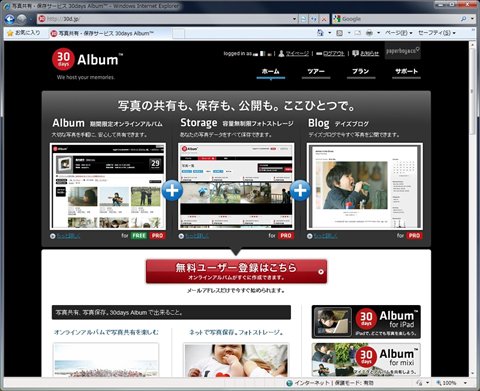The height and width of the screenshot is (391, 480).
Task: Click the Read Mail toolbar icon
Action: pos(358,33)
